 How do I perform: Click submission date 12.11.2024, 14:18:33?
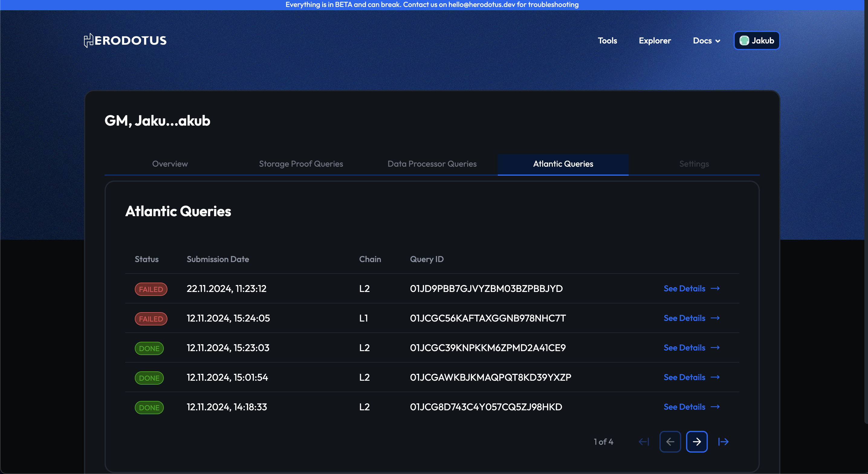coord(227,407)
